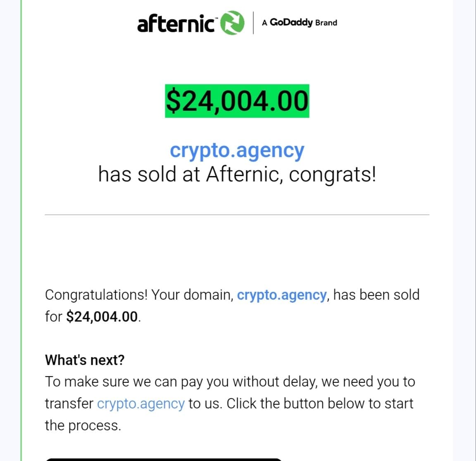Click the phrase has been sold in body
Screen dimensions: 476x461
(376, 295)
